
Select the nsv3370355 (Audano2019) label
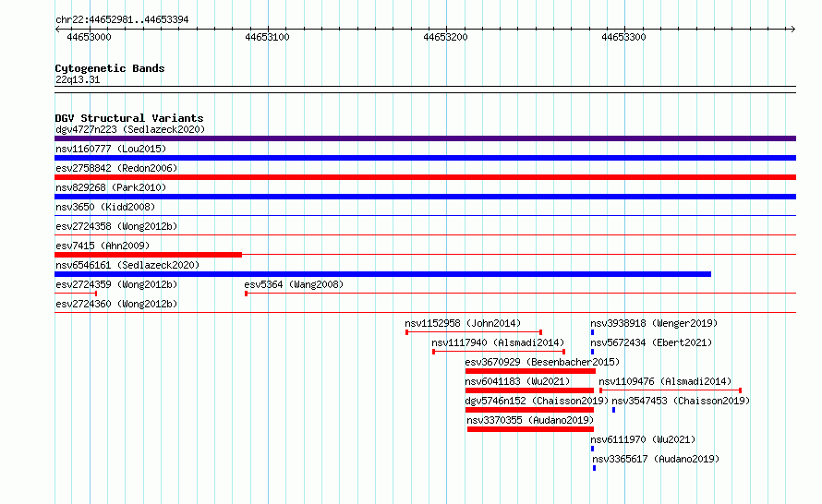530,420
